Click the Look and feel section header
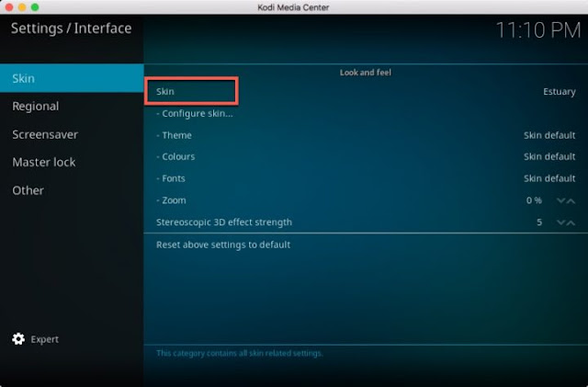Viewport: 588px width, 387px height. tap(366, 73)
